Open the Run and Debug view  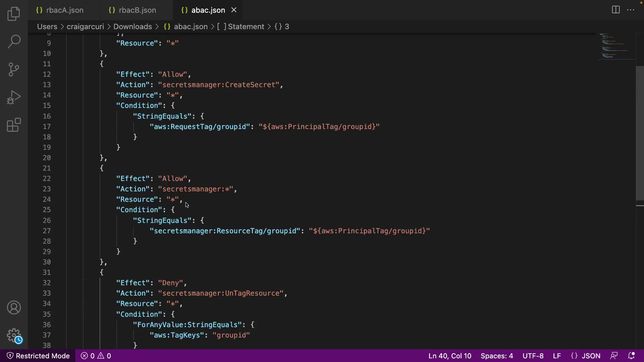[14, 97]
